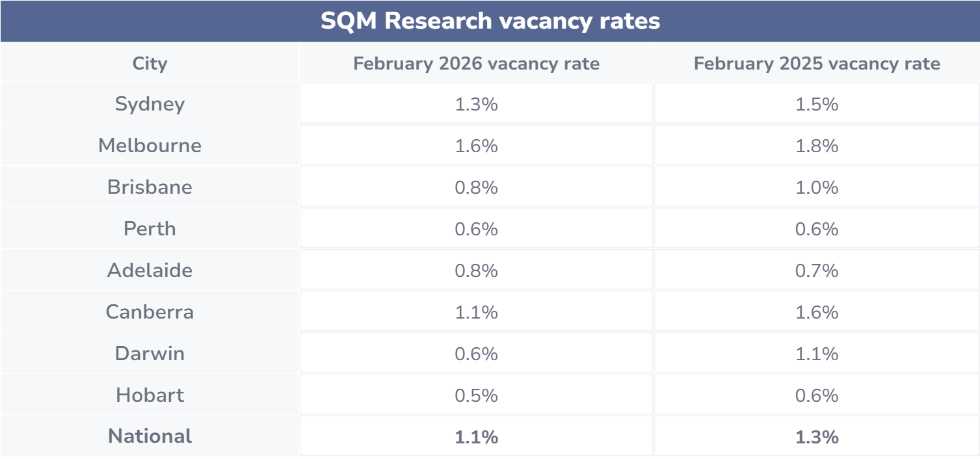
Task: Select the Sydney row label
Action: 150,104
